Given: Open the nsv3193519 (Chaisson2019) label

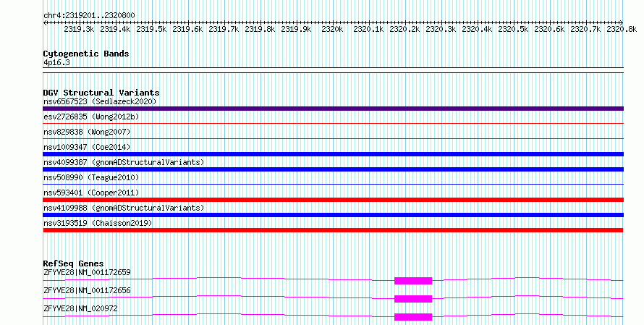Looking at the screenshot, I should tap(98, 223).
